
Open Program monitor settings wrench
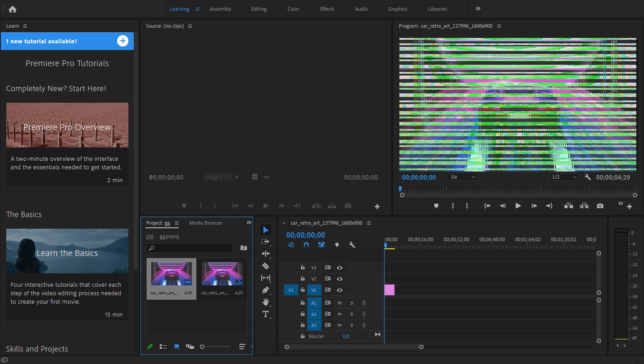tap(588, 177)
